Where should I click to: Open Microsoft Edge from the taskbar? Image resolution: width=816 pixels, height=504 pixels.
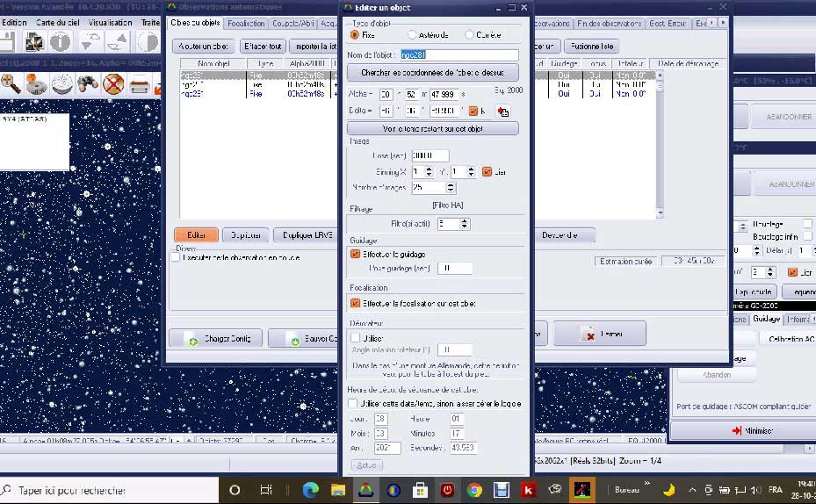(x=311, y=490)
